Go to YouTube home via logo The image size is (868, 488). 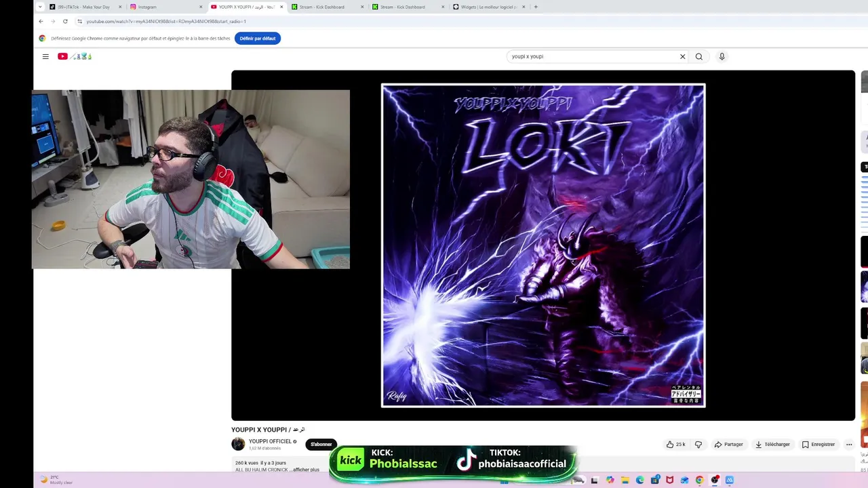point(75,56)
